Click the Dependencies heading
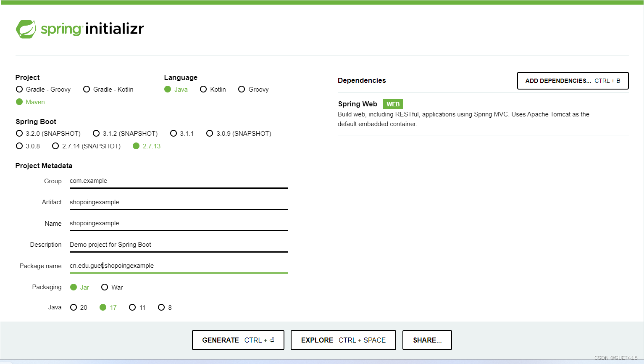 (362, 80)
